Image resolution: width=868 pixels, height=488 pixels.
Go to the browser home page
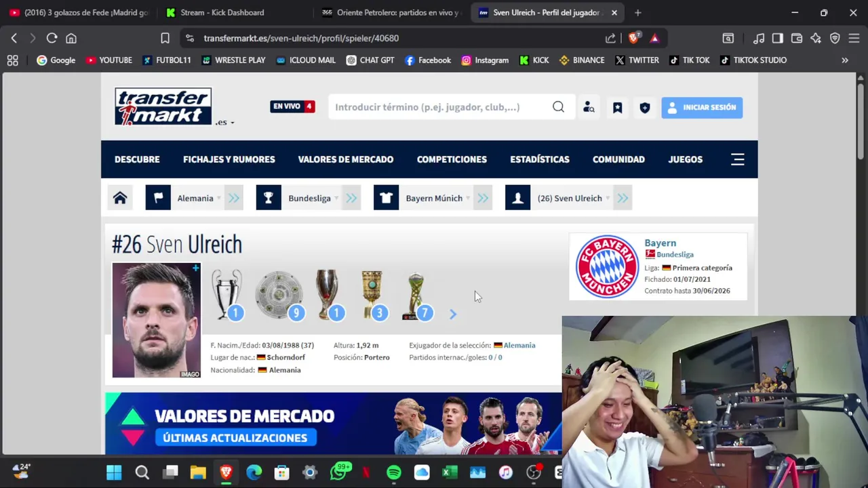click(71, 38)
